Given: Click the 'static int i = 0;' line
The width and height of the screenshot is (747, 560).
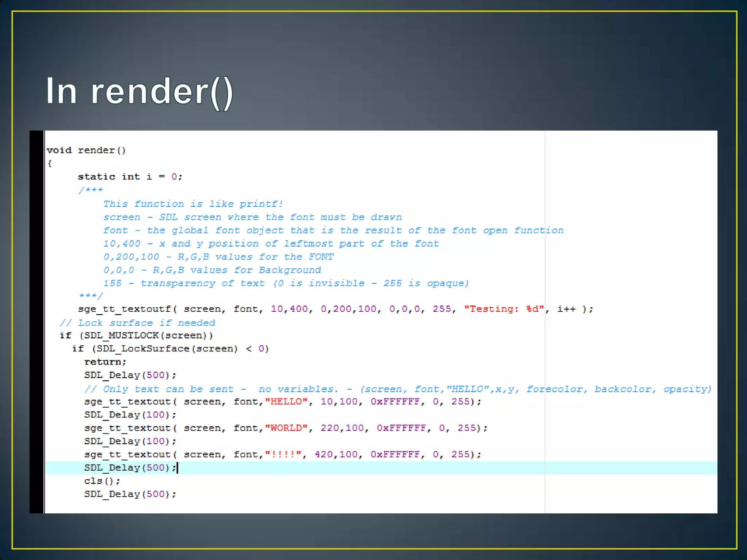Looking at the screenshot, I should point(130,177).
